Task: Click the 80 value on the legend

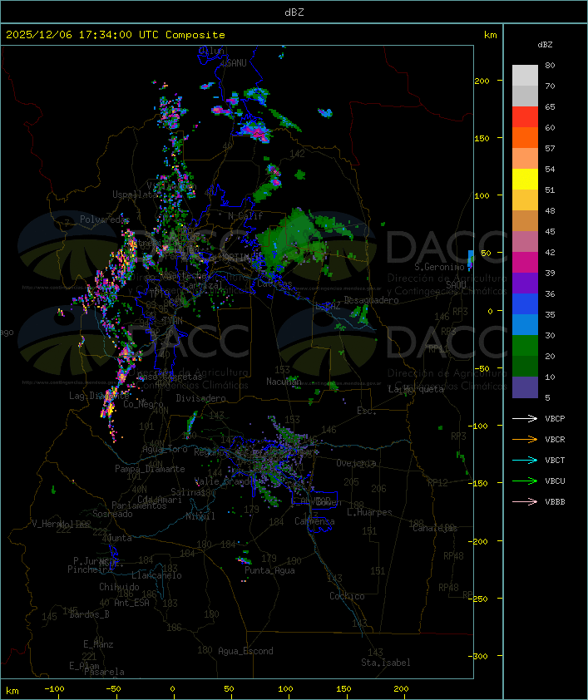Action: click(x=550, y=65)
